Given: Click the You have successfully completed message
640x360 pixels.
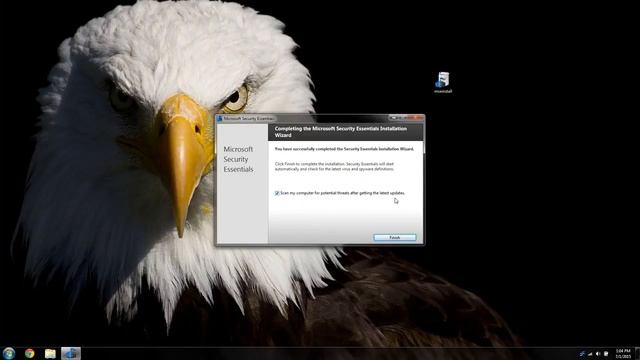Looking at the screenshot, I should pos(344,149).
